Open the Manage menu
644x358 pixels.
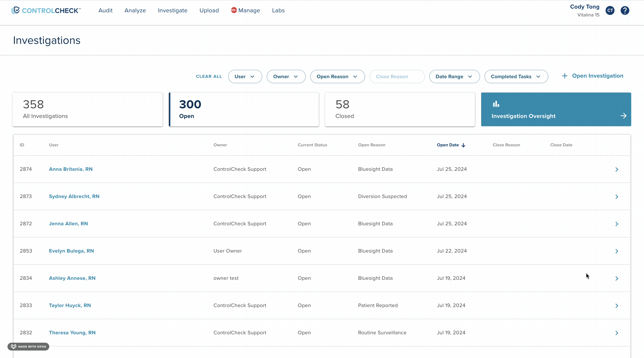[x=249, y=10]
